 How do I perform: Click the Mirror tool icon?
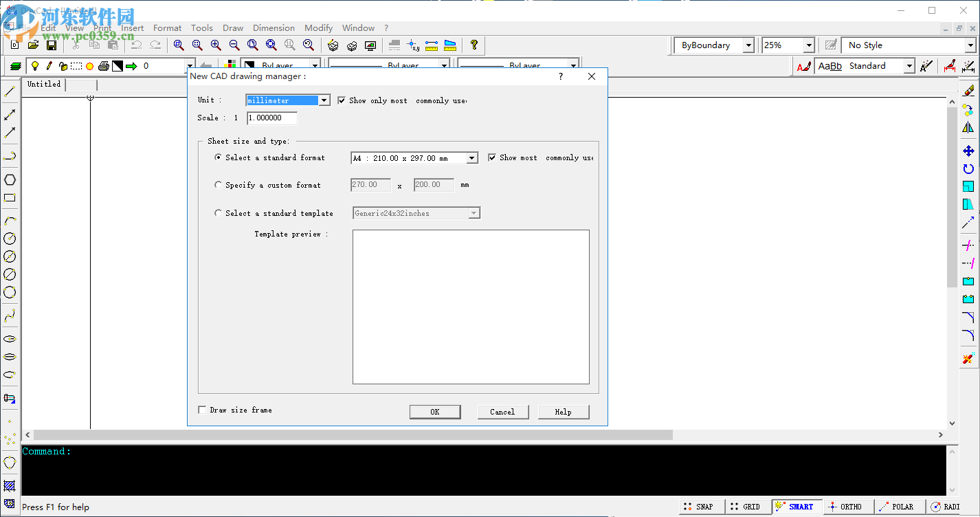[968, 128]
